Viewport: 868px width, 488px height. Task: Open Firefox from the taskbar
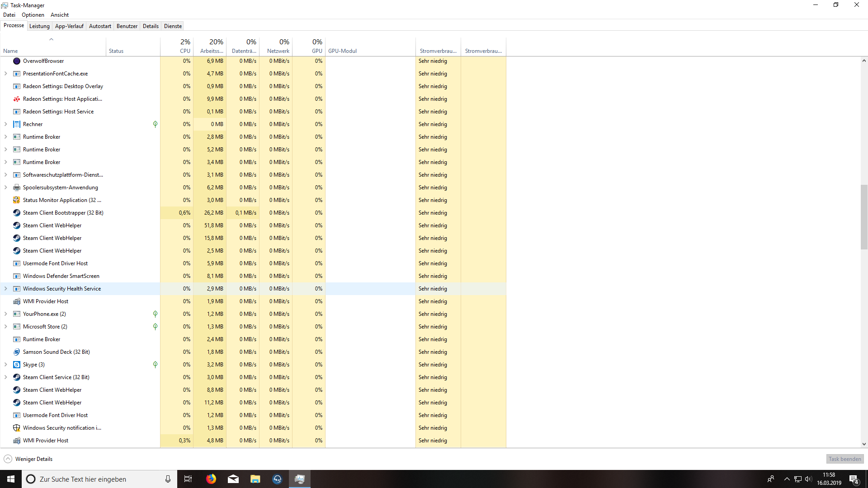(211, 479)
